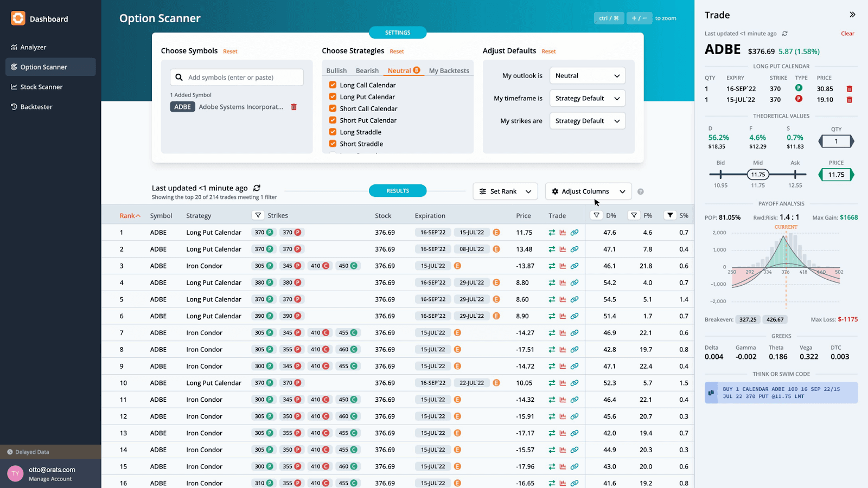Open the My timeframe is dropdown
Image resolution: width=868 pixels, height=488 pixels.
coord(587,98)
